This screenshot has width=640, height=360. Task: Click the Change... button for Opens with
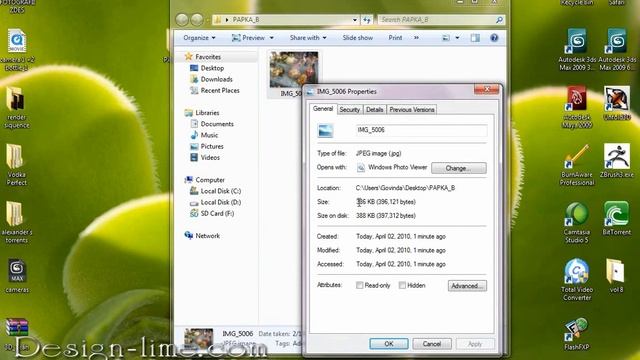click(459, 168)
